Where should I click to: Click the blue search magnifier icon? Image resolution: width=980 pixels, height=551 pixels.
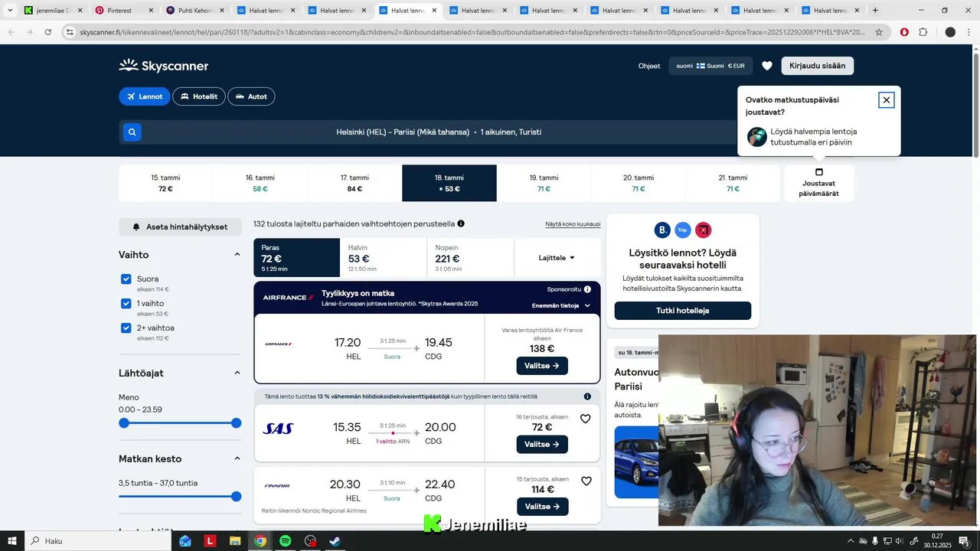click(x=132, y=132)
